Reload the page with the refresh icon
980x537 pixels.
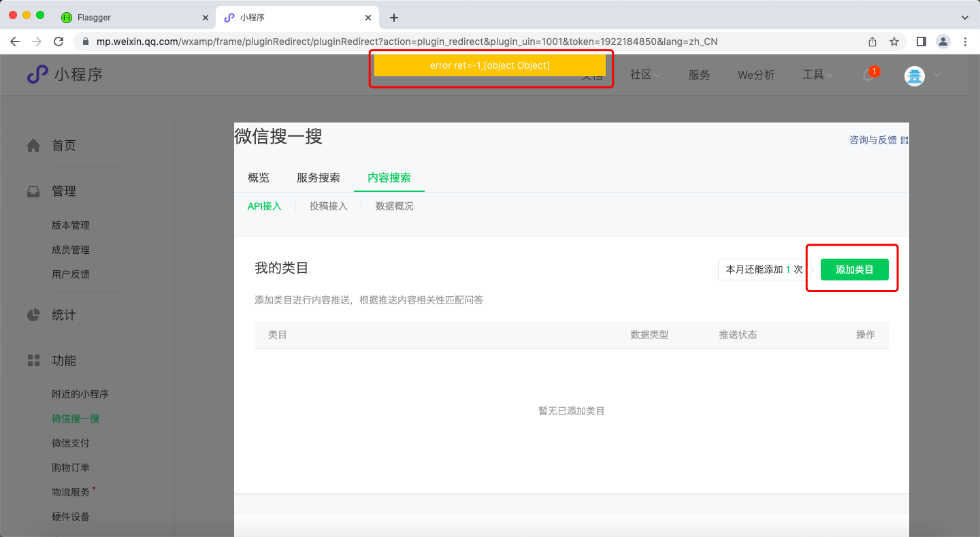coord(59,42)
